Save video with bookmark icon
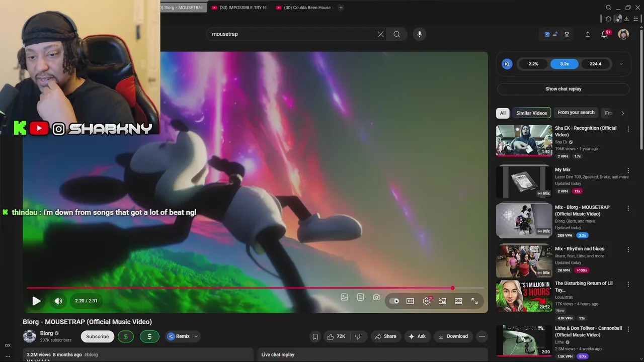 (315, 336)
